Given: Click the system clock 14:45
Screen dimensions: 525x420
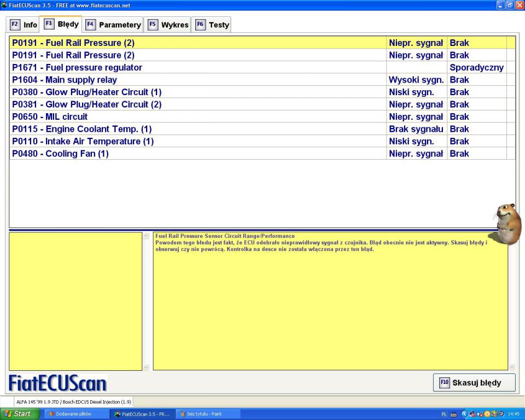Looking at the screenshot, I should click(514, 415).
